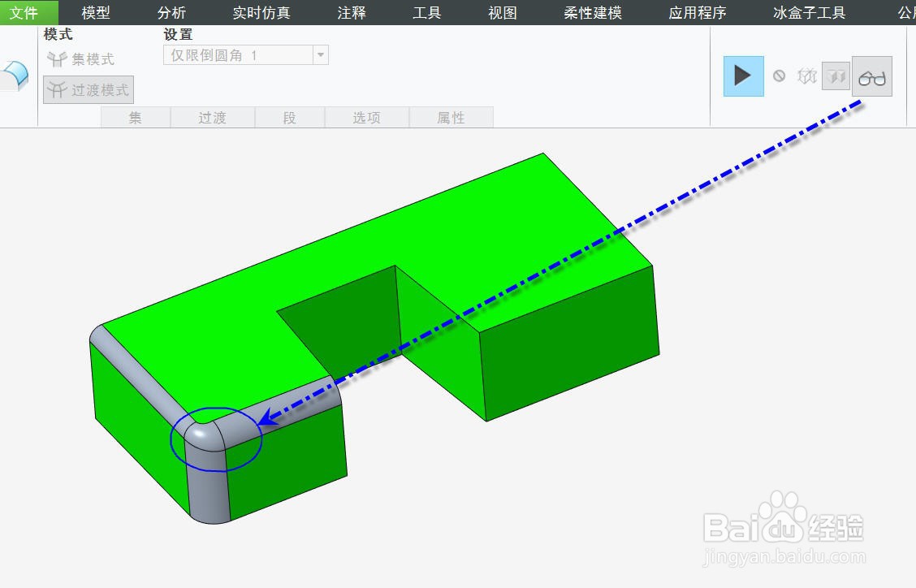Open the 集 panel tab
916x588 pixels.
[x=136, y=118]
